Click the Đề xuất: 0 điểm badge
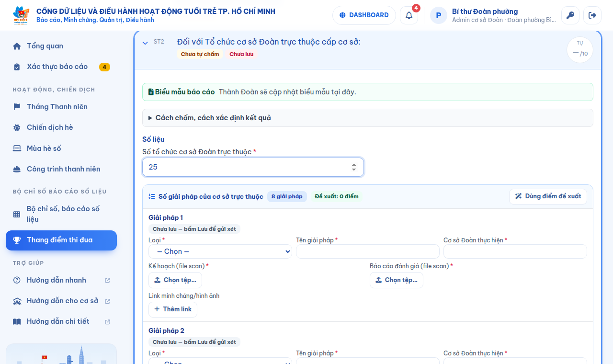This screenshot has height=364, width=613. 337,196
